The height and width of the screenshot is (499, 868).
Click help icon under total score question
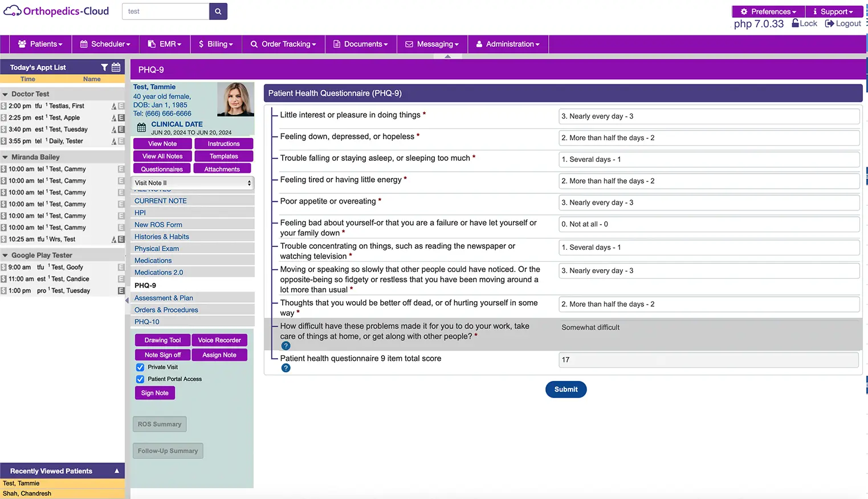click(x=286, y=368)
